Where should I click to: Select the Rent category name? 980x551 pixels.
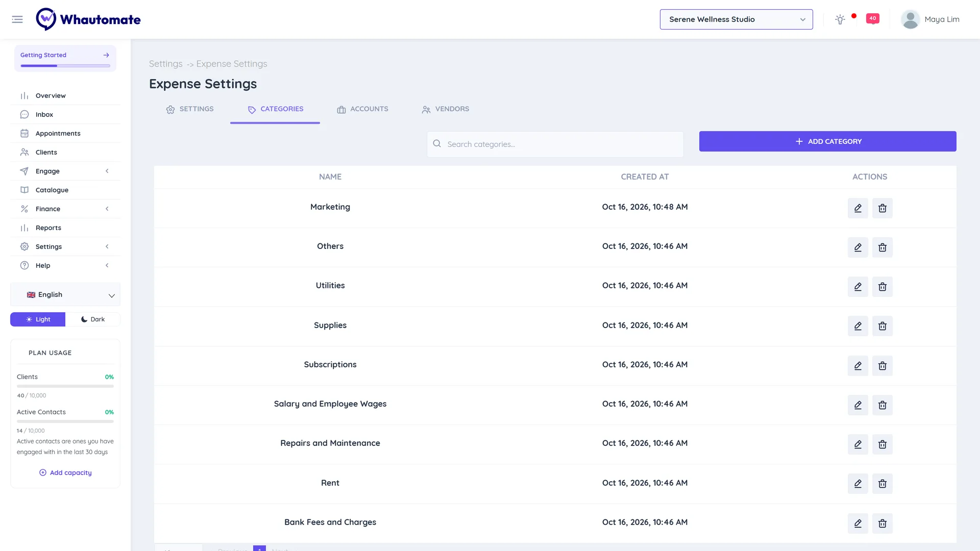[330, 483]
